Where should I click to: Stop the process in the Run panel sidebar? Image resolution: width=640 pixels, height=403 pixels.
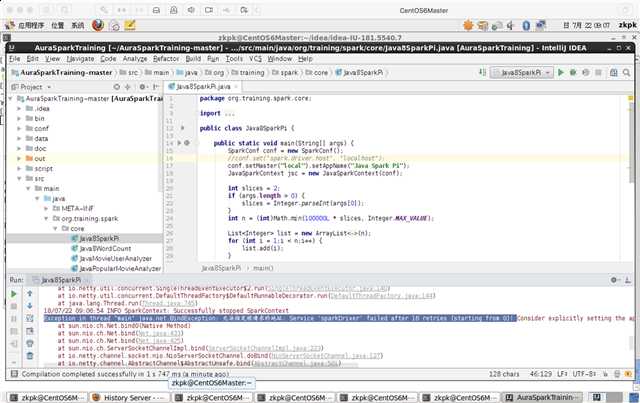13,306
